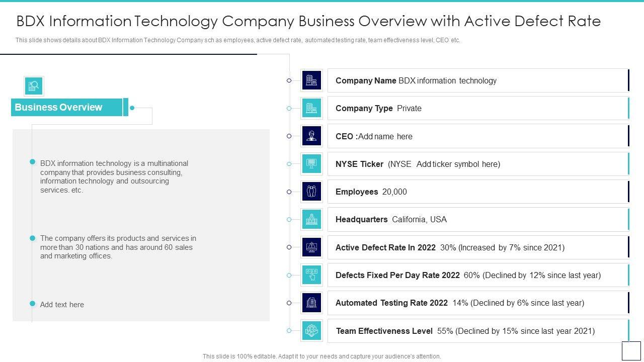Click the NYSE Ticker board icon
Screen dimensions: 644x362
click(x=311, y=164)
